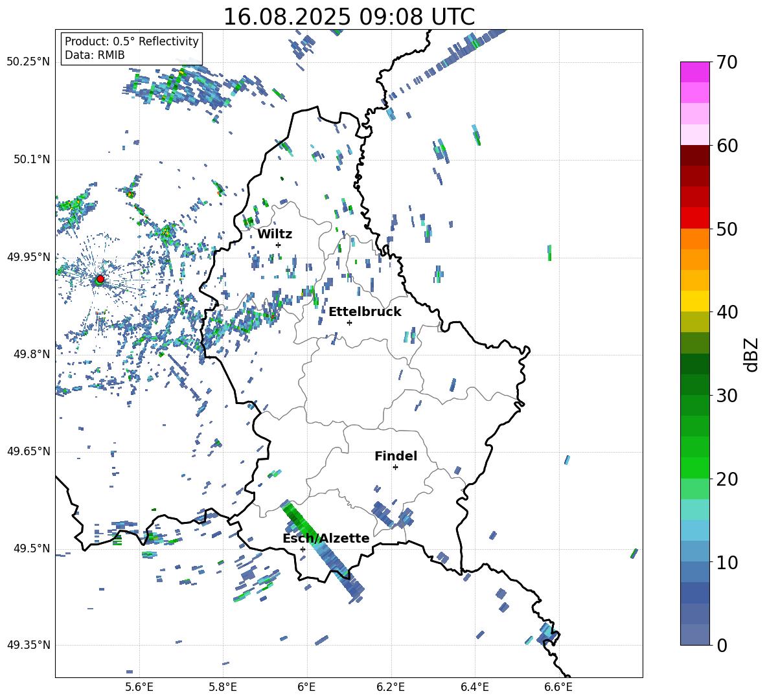Click the 49.8°N latitude tick label
The image size is (767, 700).
[31, 354]
